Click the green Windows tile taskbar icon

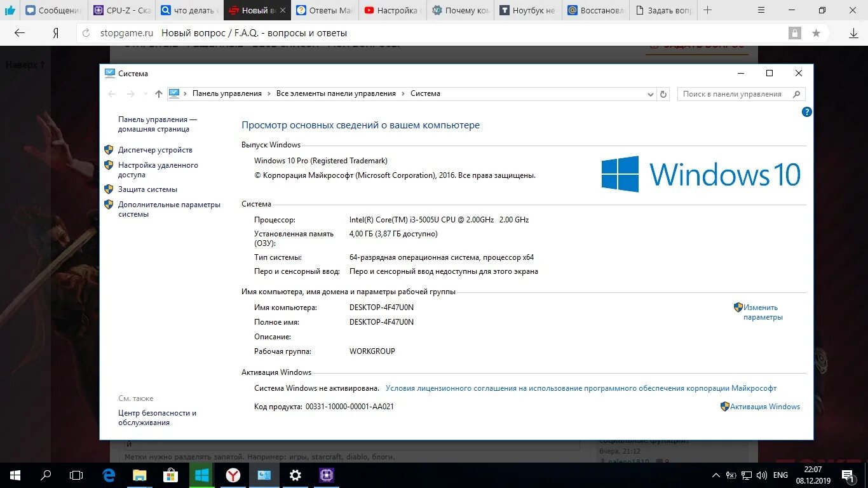coord(202,475)
